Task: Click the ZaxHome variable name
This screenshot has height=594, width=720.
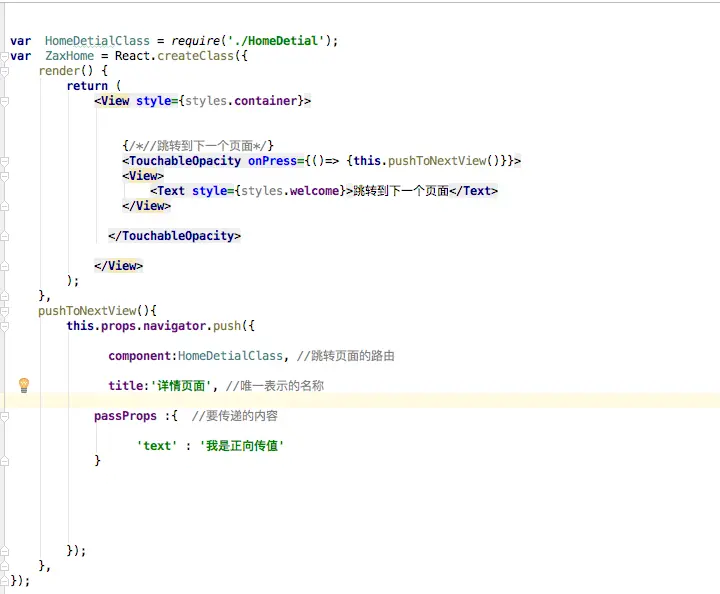Action: click(x=69, y=56)
